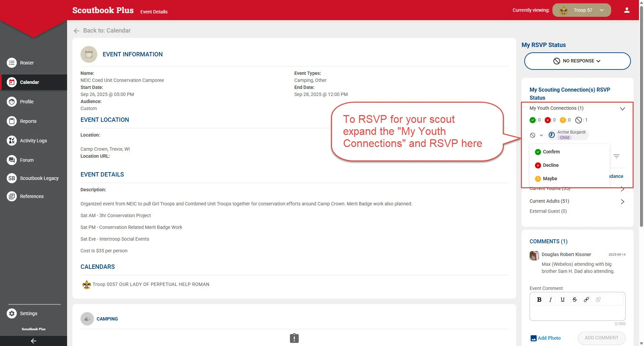Open the Reports clipboard icon
Viewport: 644px width, 346px height.
tap(12, 121)
